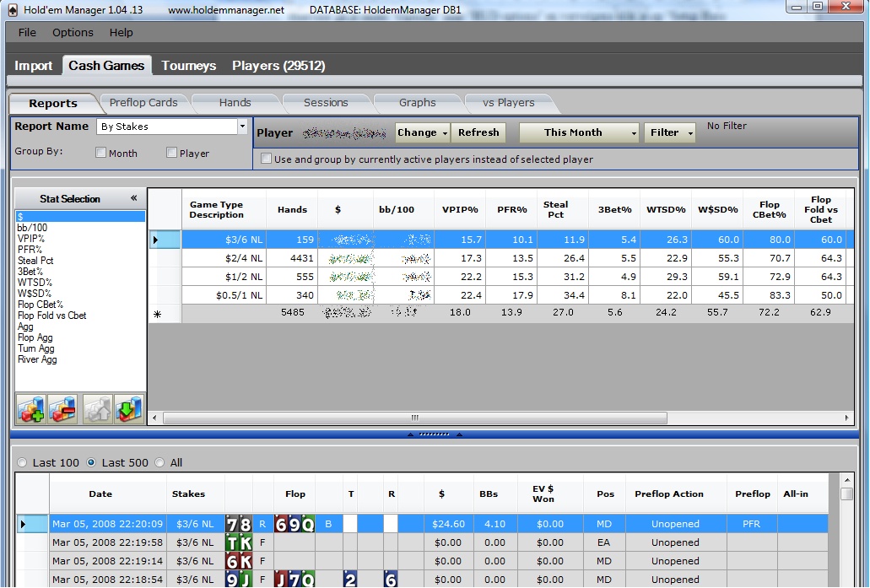Viewport: 870px width, 588px height.
Task: Open the Filter dropdown
Action: coord(670,132)
